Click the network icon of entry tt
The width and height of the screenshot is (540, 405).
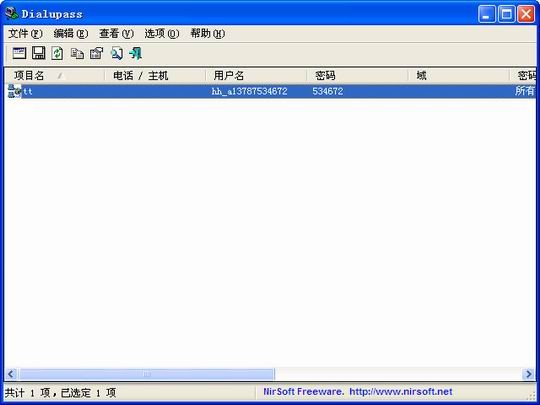[14, 91]
